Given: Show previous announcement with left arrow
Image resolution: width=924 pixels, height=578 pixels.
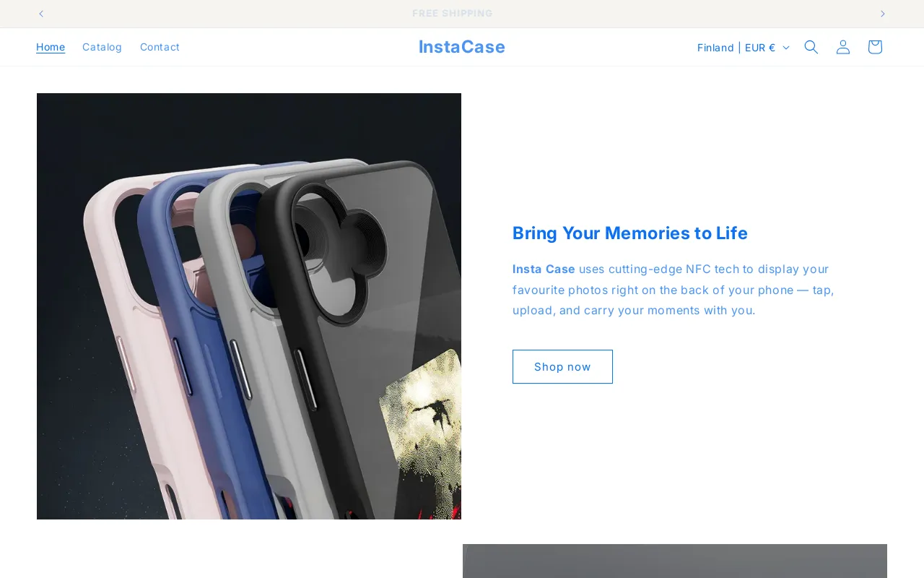Looking at the screenshot, I should [x=41, y=14].
